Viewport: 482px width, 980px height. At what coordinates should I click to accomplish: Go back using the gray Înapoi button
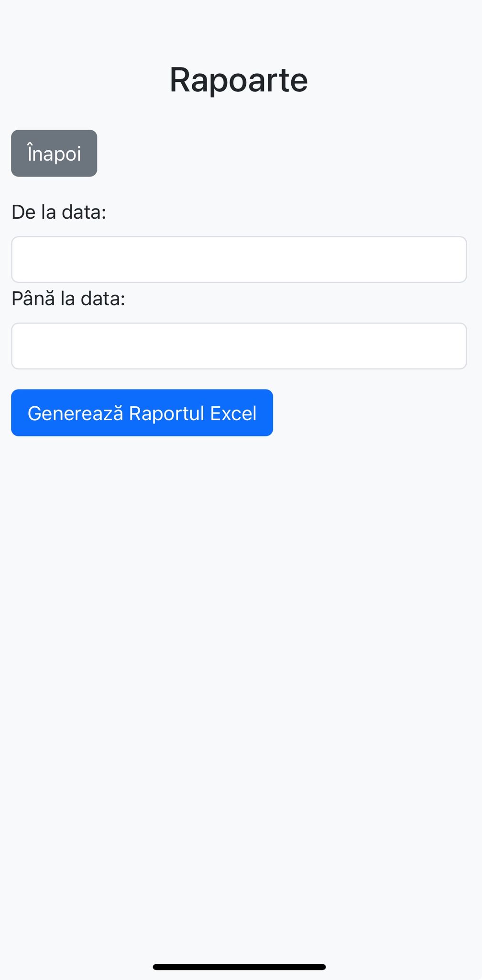[x=54, y=153]
